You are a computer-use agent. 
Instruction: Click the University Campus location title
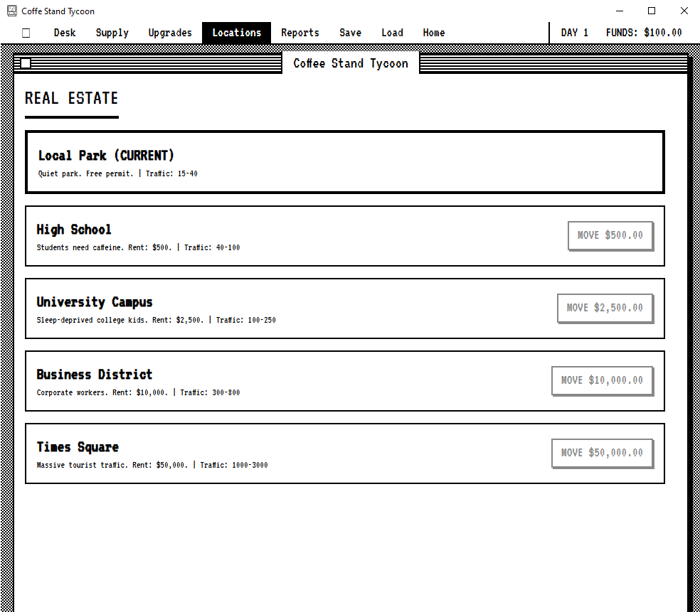click(x=95, y=302)
